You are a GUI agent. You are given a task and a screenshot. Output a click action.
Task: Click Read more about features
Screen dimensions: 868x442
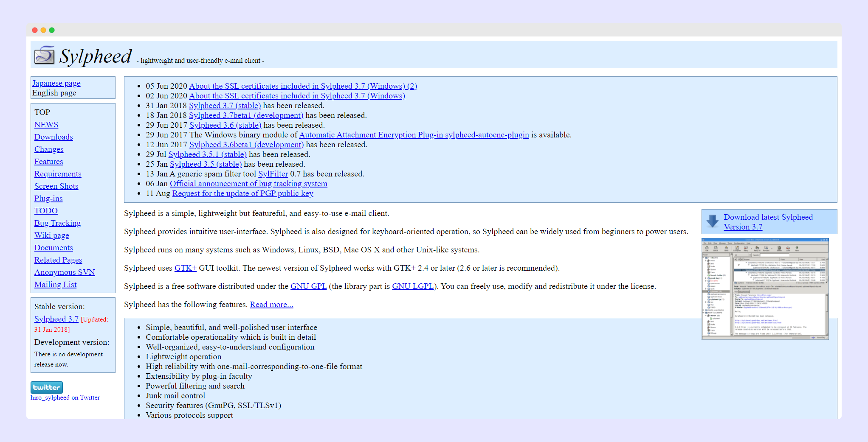click(271, 305)
